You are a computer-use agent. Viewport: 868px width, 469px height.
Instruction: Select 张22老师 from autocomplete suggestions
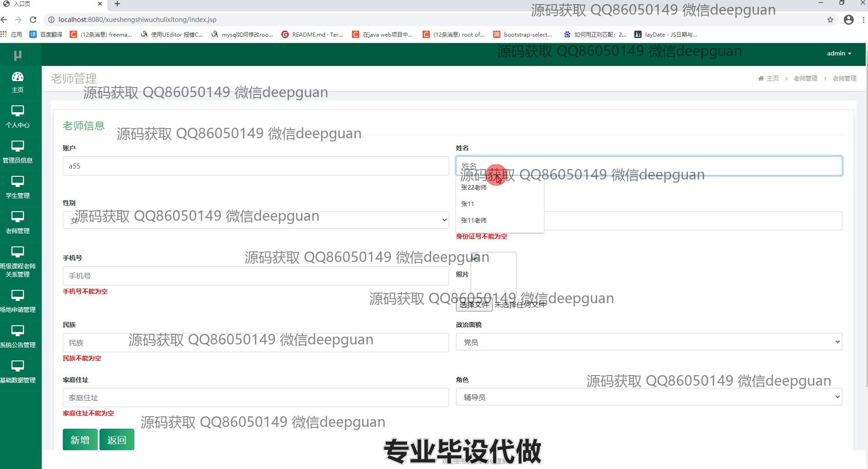click(x=474, y=188)
